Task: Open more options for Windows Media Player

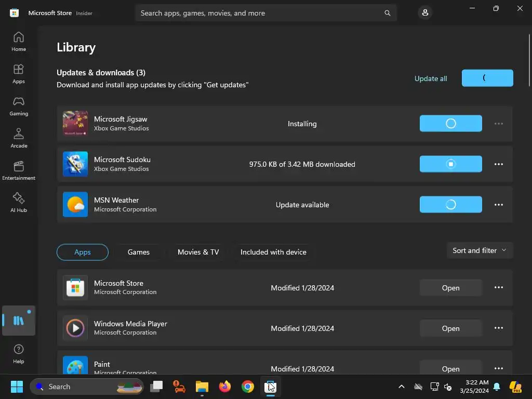Action: 498,328
